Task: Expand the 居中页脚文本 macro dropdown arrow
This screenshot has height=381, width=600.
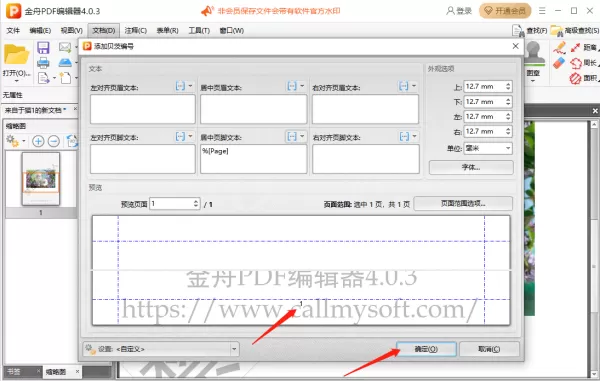Action: pos(302,136)
